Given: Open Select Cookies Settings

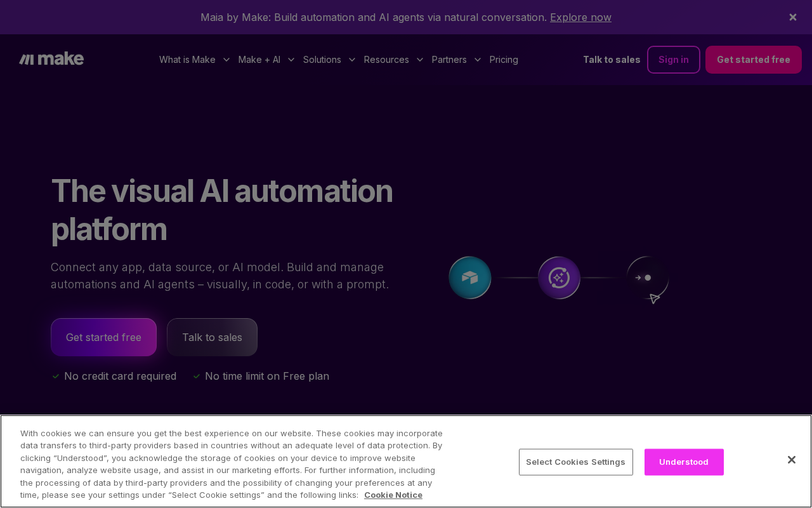Looking at the screenshot, I should 576,462.
